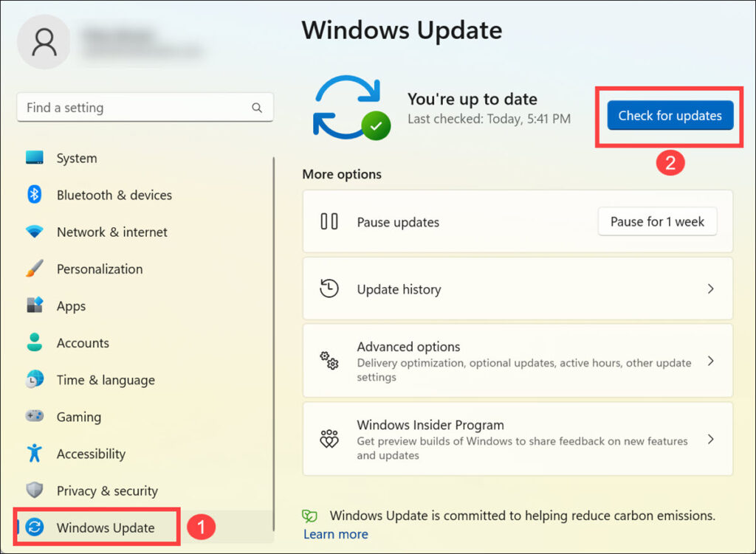Click the Find a setting search box

click(x=145, y=107)
